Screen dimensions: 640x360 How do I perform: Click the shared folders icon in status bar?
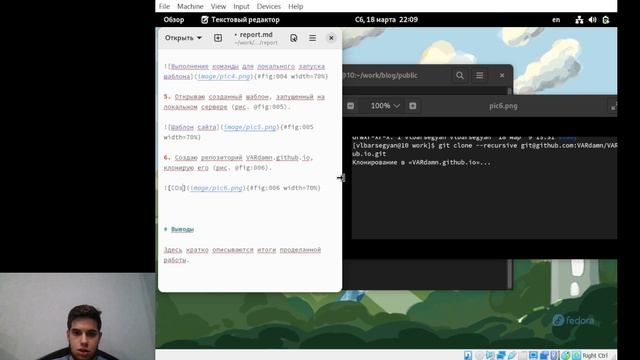click(x=523, y=355)
